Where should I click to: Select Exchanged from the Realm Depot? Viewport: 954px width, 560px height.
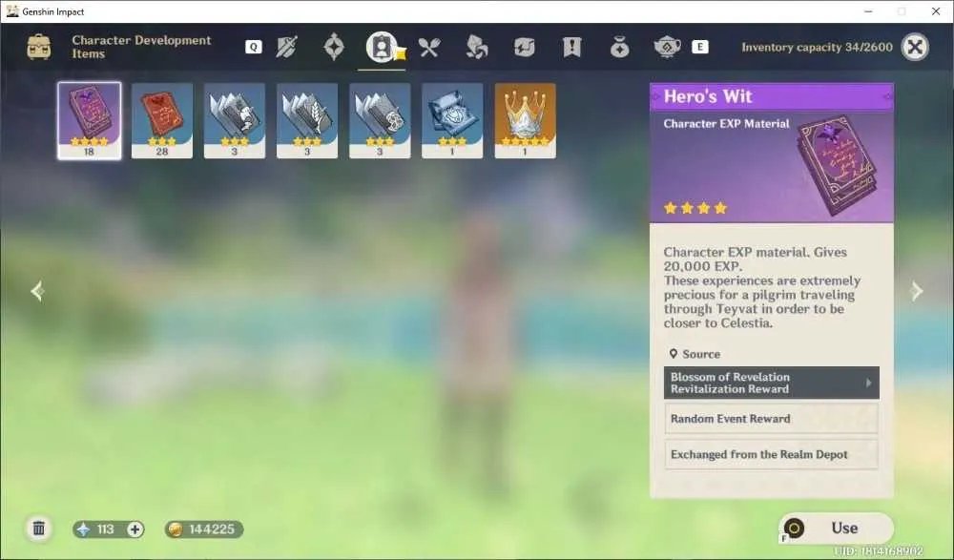(x=772, y=455)
